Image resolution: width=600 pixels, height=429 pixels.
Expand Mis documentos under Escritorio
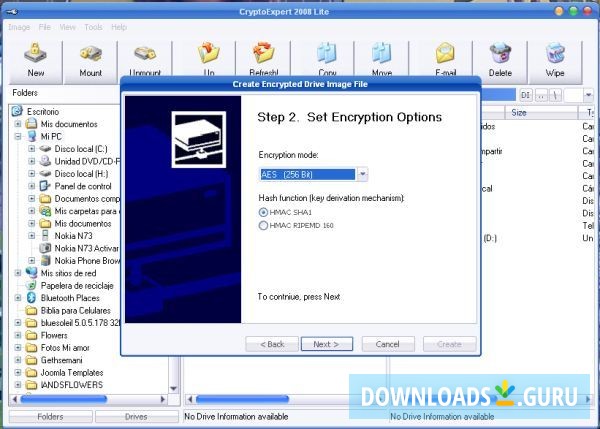pyautogui.click(x=18, y=124)
